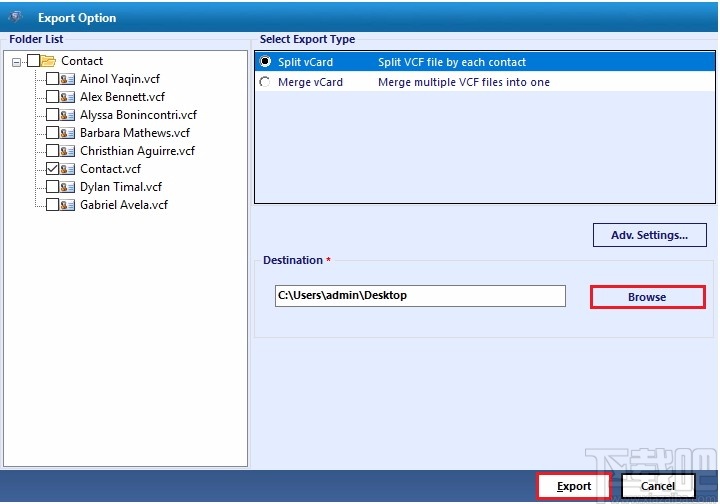Click the Export Option title bar app icon
This screenshot has width=720, height=504.
[16, 17]
